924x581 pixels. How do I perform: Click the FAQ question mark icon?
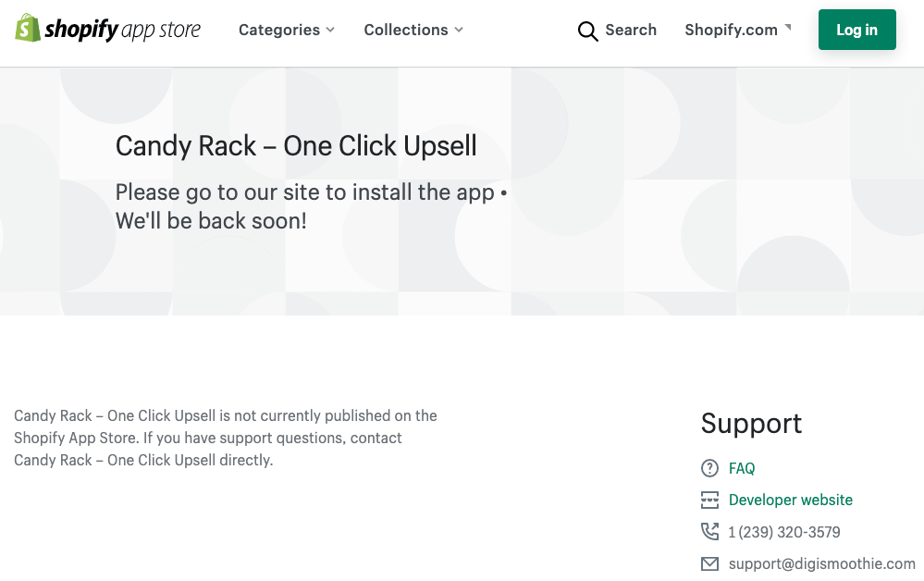(709, 468)
